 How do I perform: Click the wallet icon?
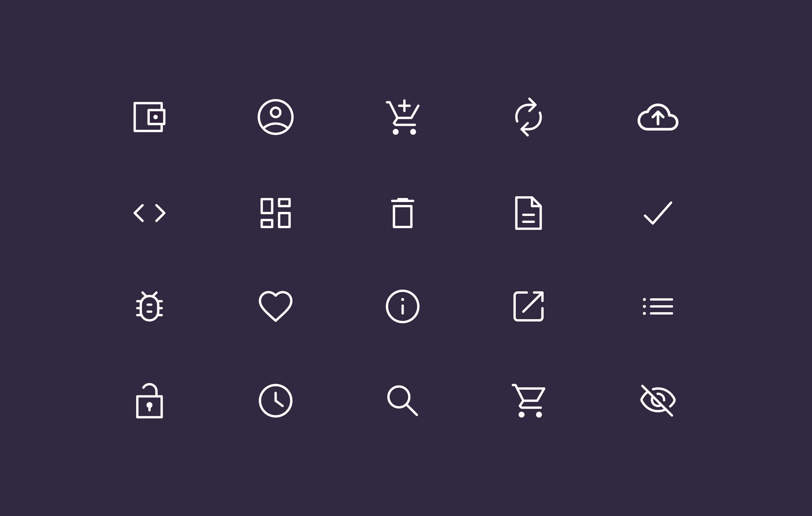(x=149, y=117)
